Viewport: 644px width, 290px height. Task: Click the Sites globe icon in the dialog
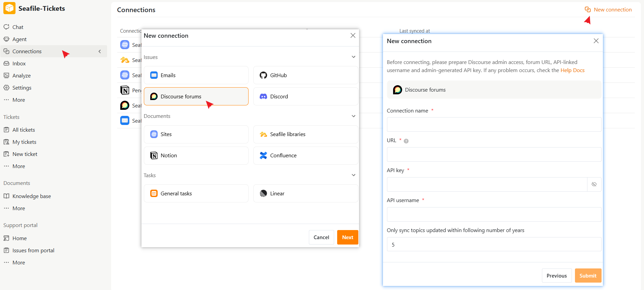pyautogui.click(x=154, y=134)
